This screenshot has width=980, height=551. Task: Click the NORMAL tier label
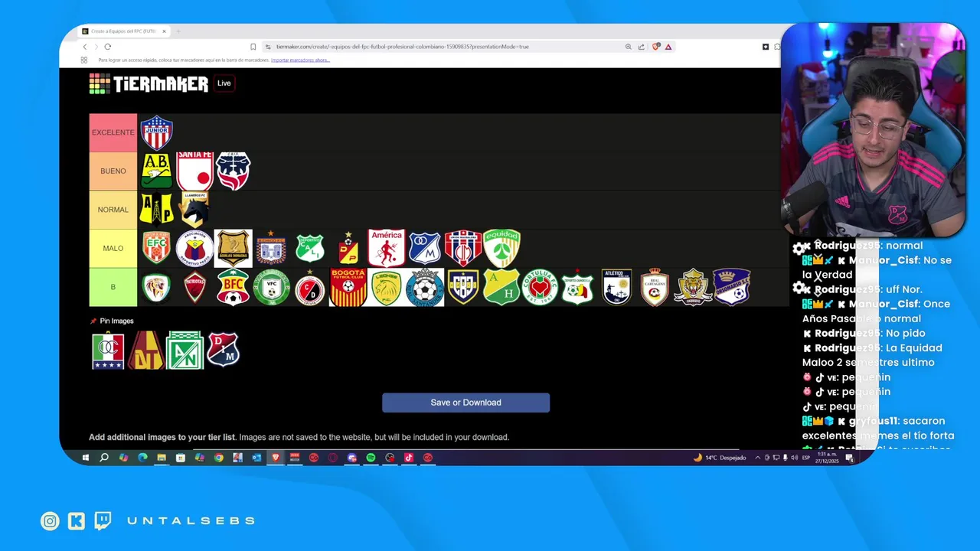(x=113, y=210)
